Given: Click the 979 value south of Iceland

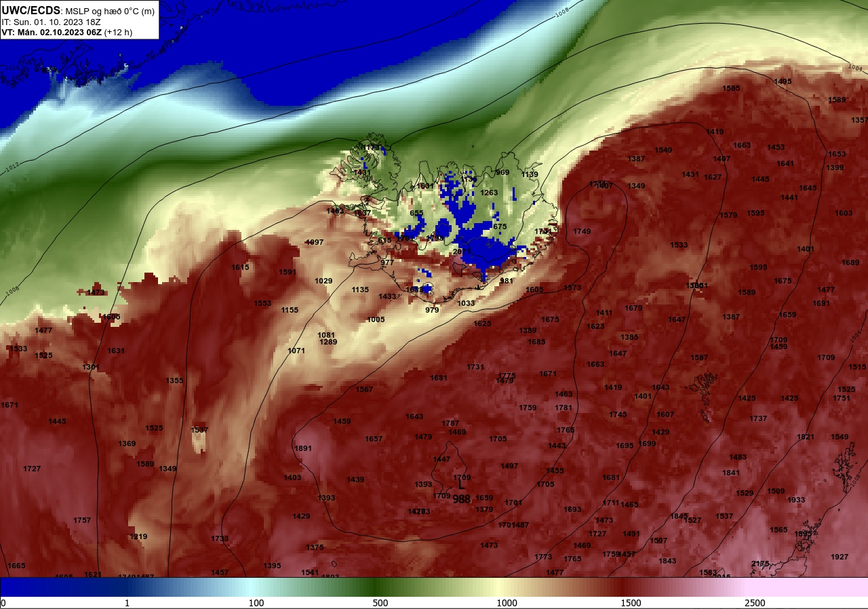Looking at the screenshot, I should [x=432, y=310].
